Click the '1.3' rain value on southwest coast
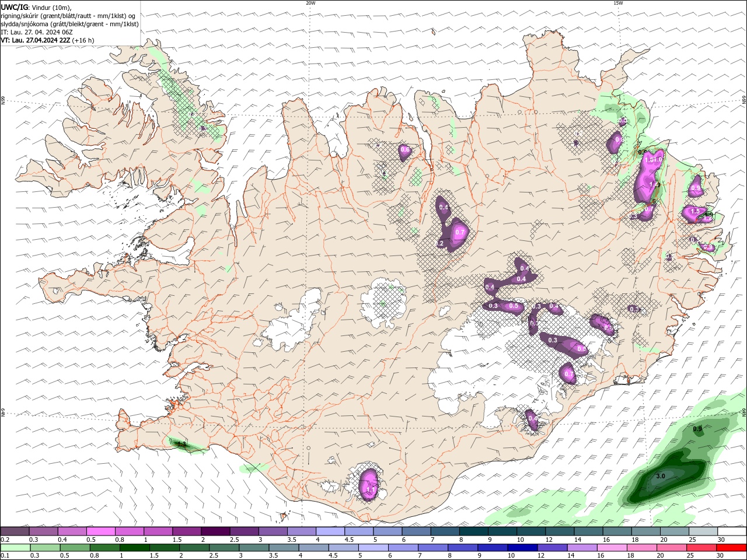The height and width of the screenshot is (560, 747). pyautogui.click(x=181, y=444)
